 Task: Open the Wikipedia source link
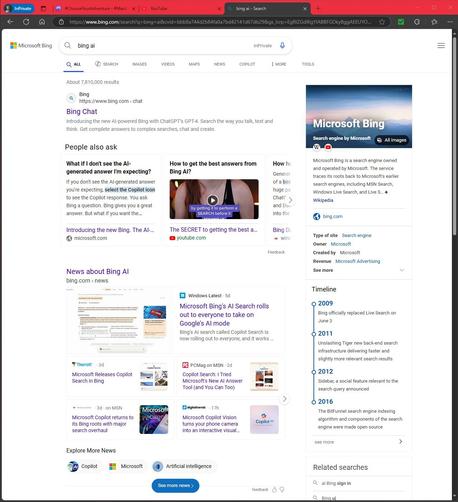(323, 200)
